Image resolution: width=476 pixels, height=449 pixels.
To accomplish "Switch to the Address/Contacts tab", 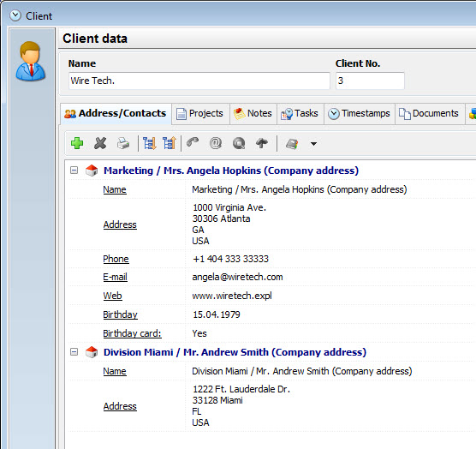I will coord(116,113).
